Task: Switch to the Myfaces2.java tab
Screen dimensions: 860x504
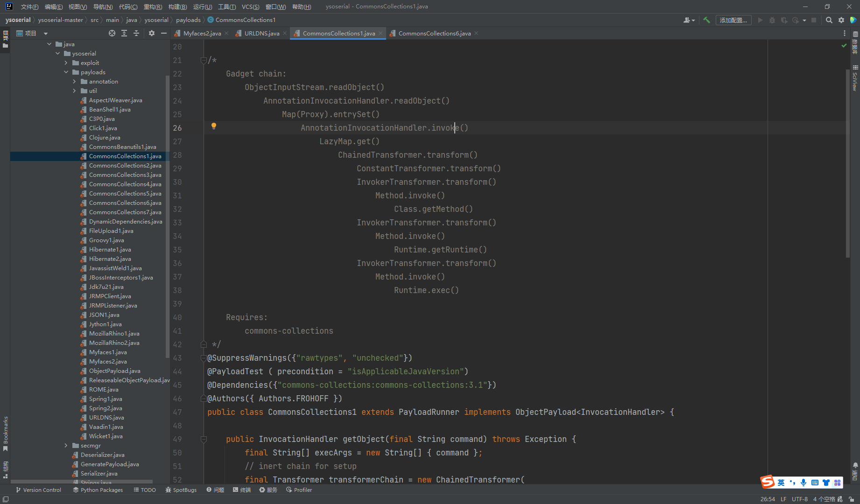Action: tap(202, 33)
